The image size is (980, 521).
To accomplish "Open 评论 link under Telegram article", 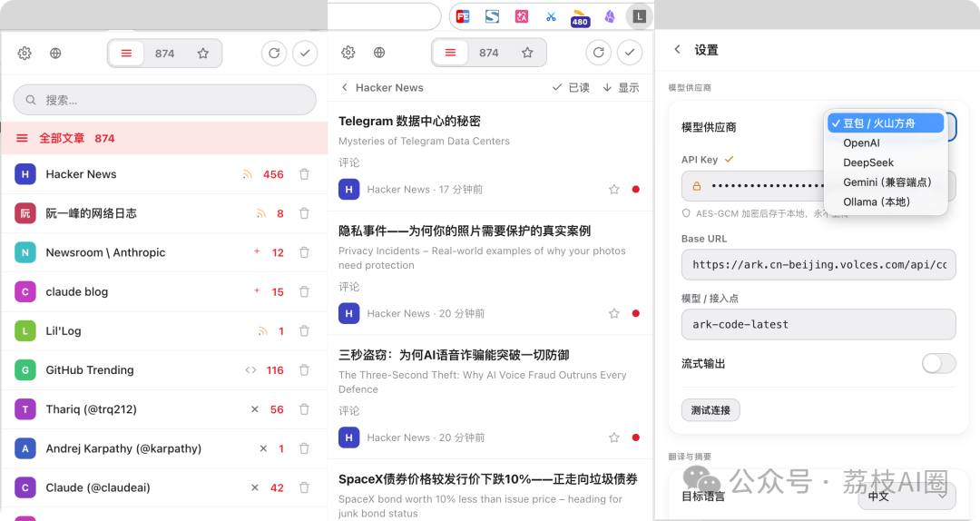I will coord(348,162).
